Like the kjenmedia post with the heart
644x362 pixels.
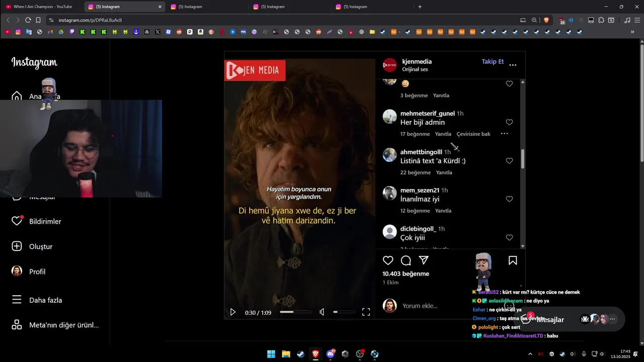(388, 260)
